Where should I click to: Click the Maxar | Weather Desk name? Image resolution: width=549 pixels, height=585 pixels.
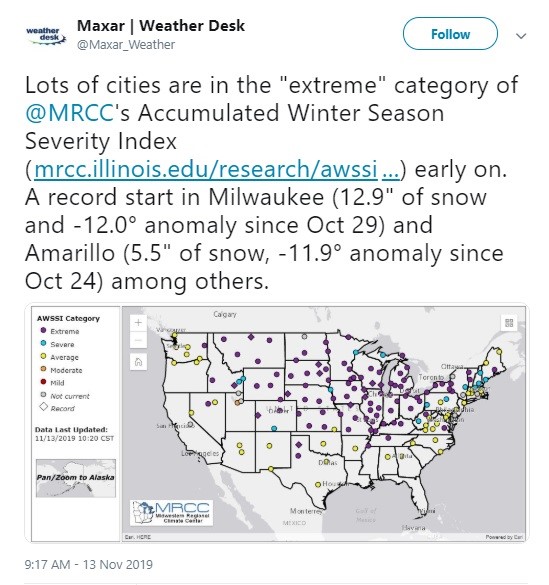pos(161,26)
